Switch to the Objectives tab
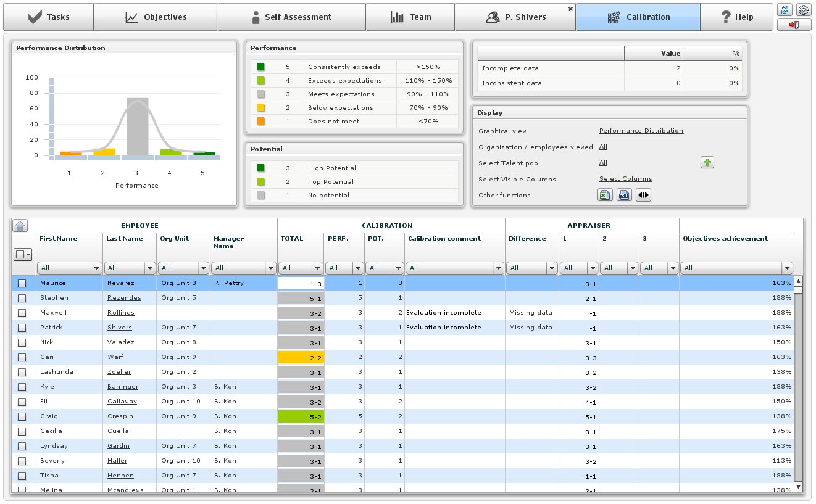 156,17
